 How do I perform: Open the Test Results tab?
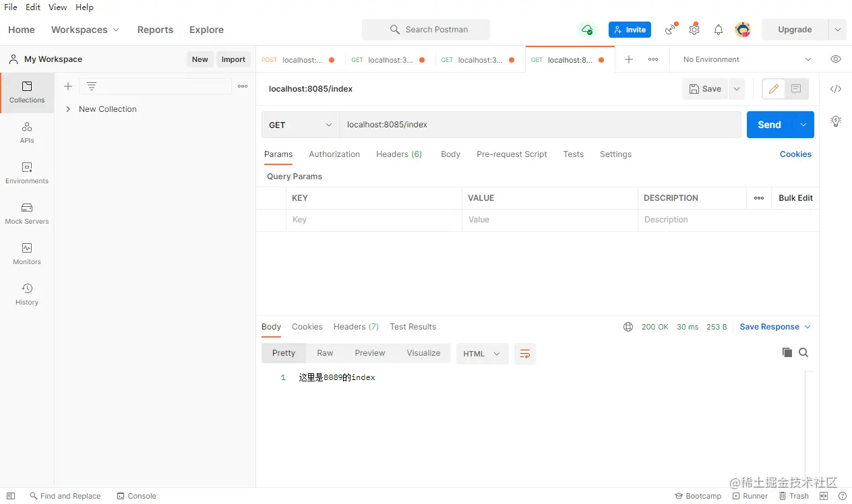click(413, 327)
